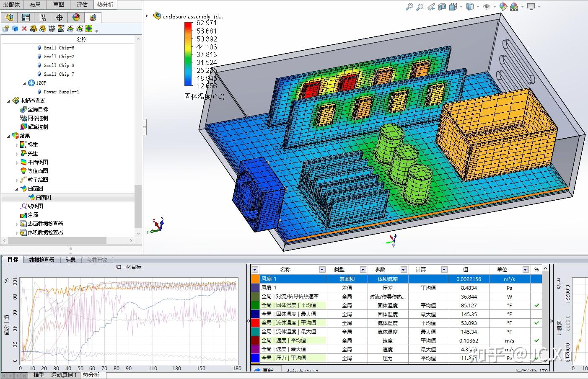Click the Display Style cube icon

[470, 7]
